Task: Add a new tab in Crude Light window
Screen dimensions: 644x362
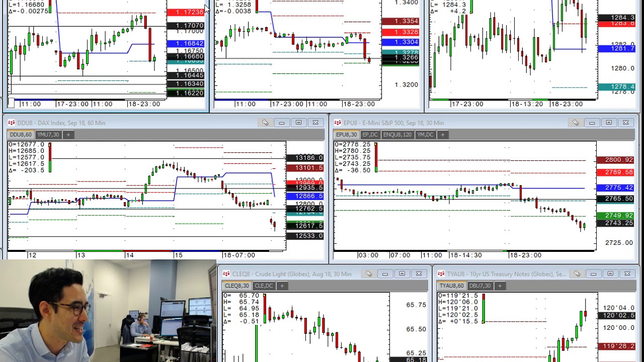Action: (x=282, y=286)
